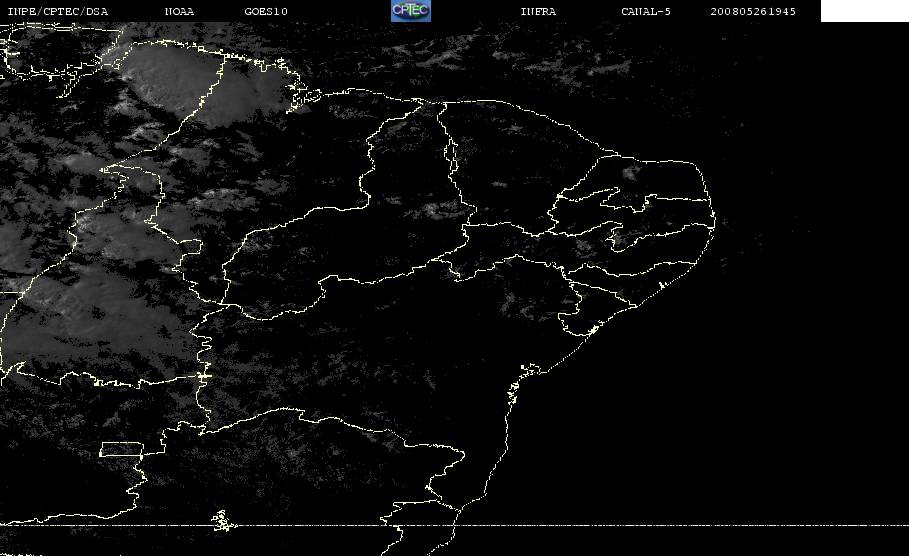Click the CPTEC logo in header
Screen dimensions: 909x556
tap(410, 11)
